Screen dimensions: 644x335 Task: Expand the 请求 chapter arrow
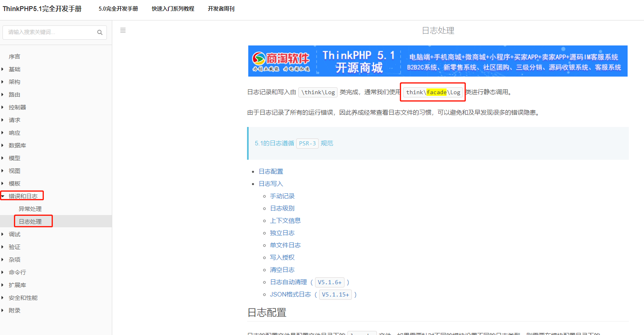[x=2, y=120]
